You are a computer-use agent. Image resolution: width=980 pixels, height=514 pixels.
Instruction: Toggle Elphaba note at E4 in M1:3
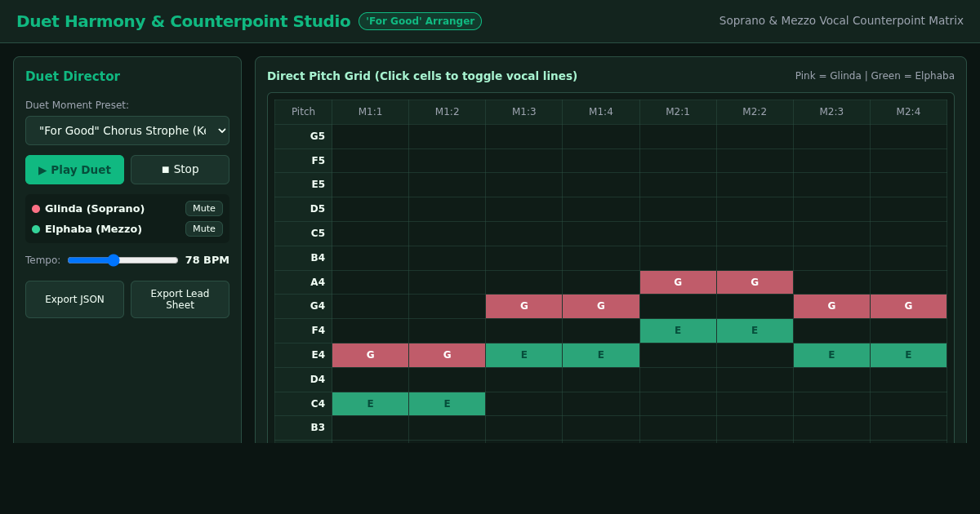(523, 355)
